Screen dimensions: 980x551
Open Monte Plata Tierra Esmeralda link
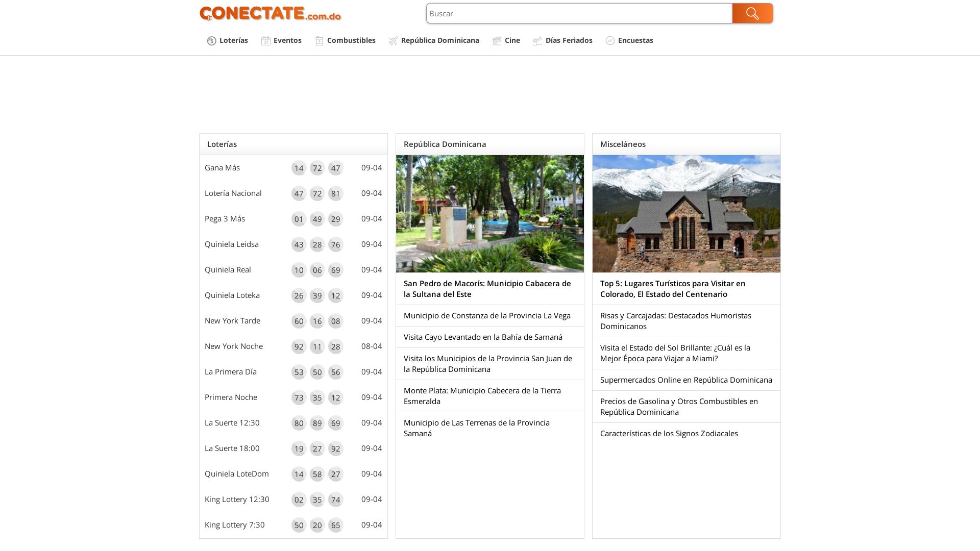(x=482, y=396)
